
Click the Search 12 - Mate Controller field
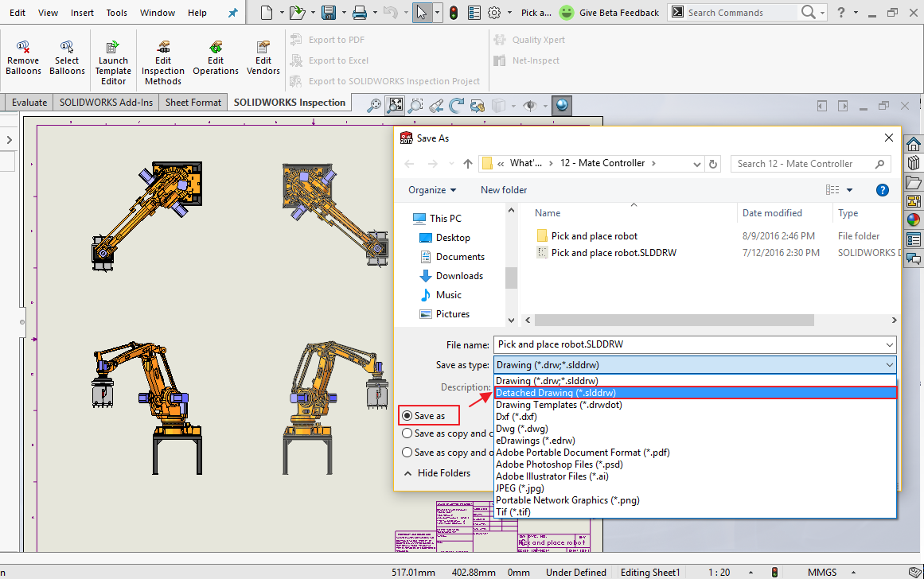[x=809, y=164]
